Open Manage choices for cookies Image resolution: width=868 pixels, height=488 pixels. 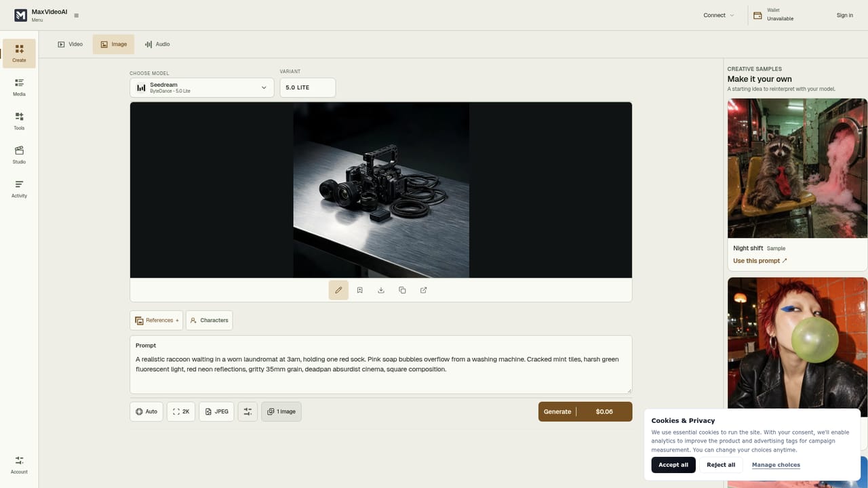point(776,465)
